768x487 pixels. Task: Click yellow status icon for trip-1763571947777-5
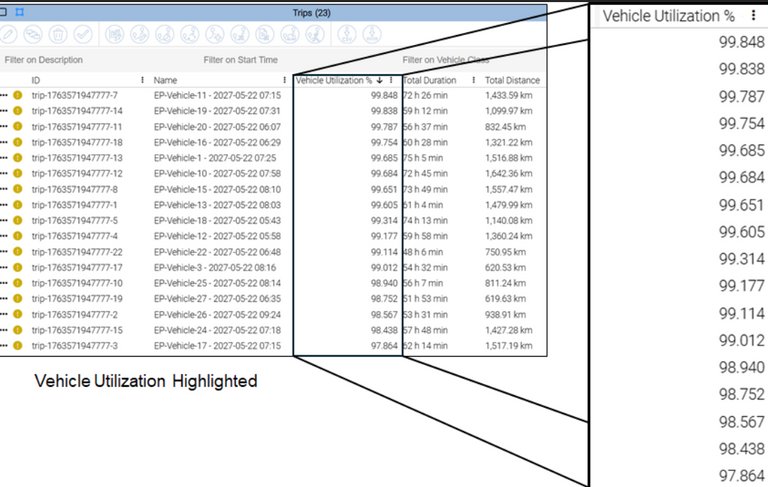[x=18, y=220]
